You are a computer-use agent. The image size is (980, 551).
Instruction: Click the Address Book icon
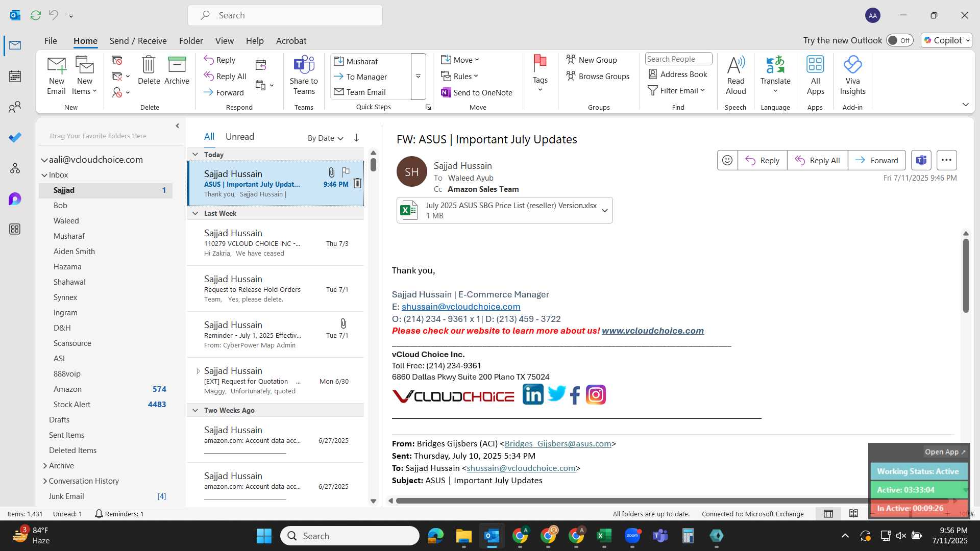click(677, 74)
